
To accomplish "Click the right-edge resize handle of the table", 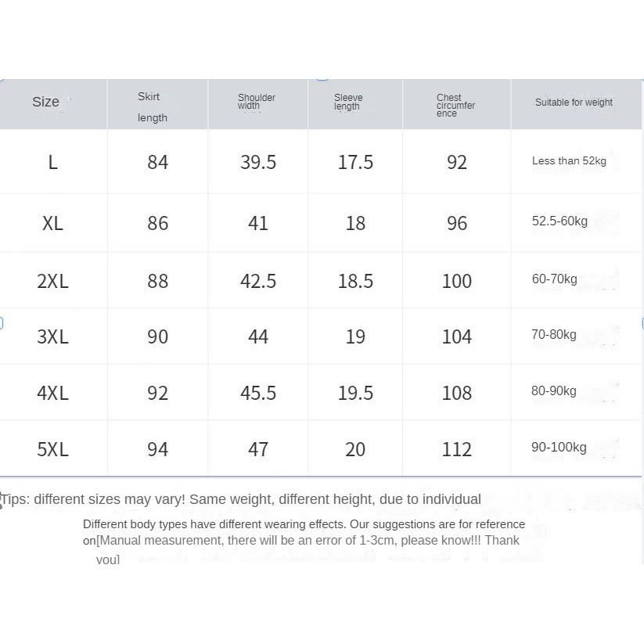I will click(642, 322).
